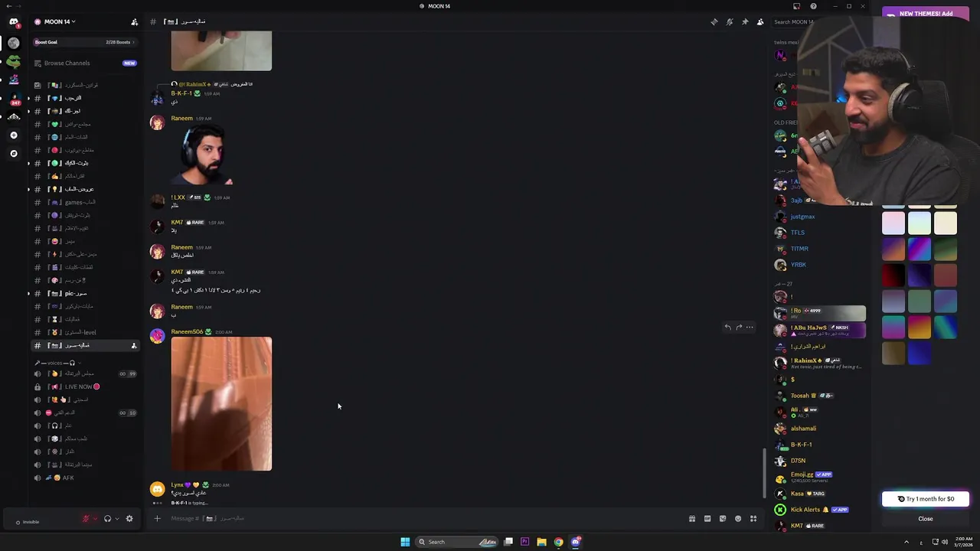This screenshot has width=980, height=551.
Task: Open the help question mark icon
Action: (813, 6)
